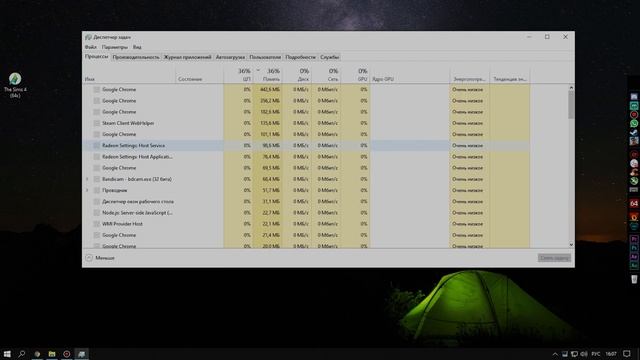Sort by the Память column header

[x=267, y=75]
